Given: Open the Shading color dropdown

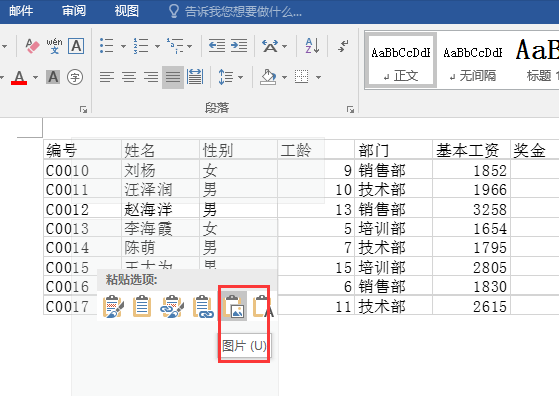Looking at the screenshot, I should click(284, 77).
